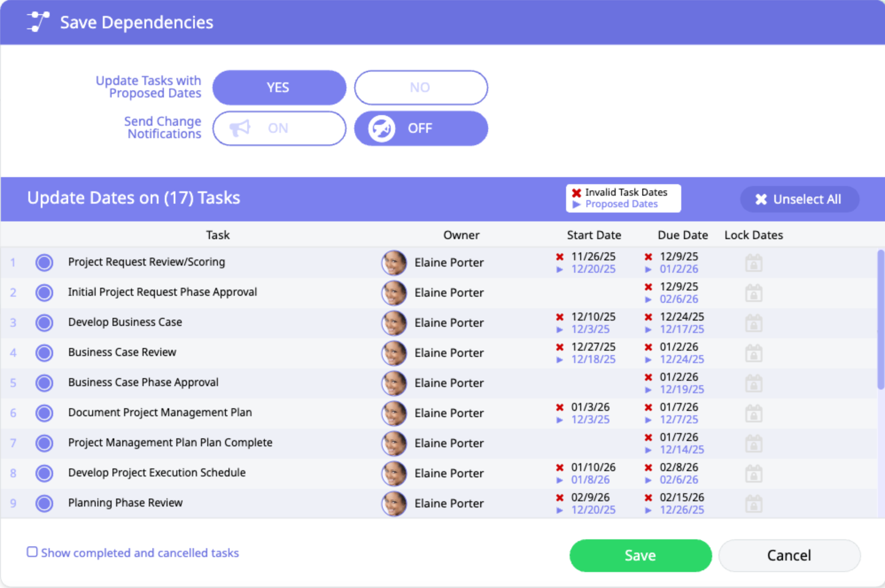Toggle selection circle for Document Project Management Plan

coord(44,413)
